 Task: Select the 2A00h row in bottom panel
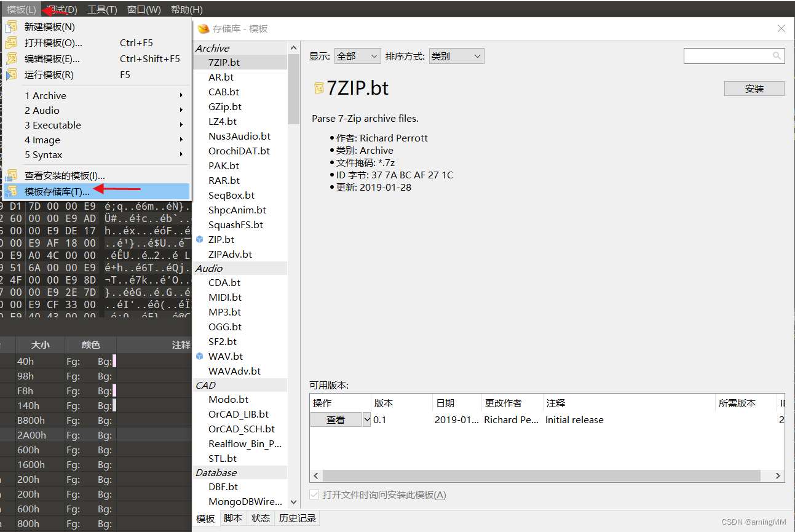click(96, 435)
